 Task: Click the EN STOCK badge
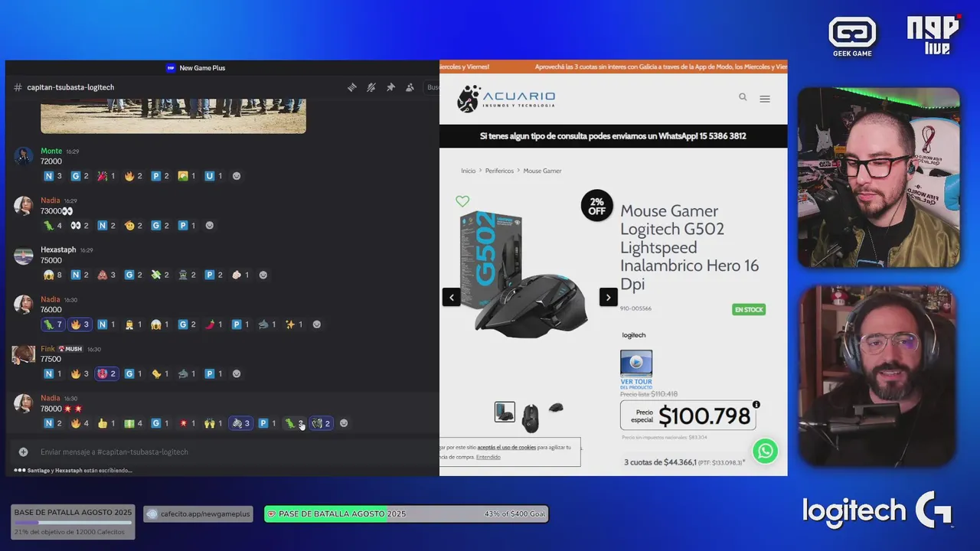click(x=749, y=310)
